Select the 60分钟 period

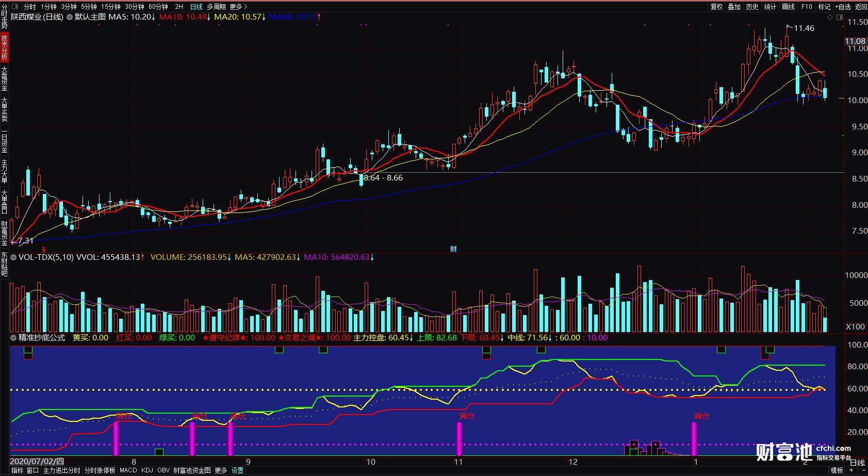click(x=158, y=7)
